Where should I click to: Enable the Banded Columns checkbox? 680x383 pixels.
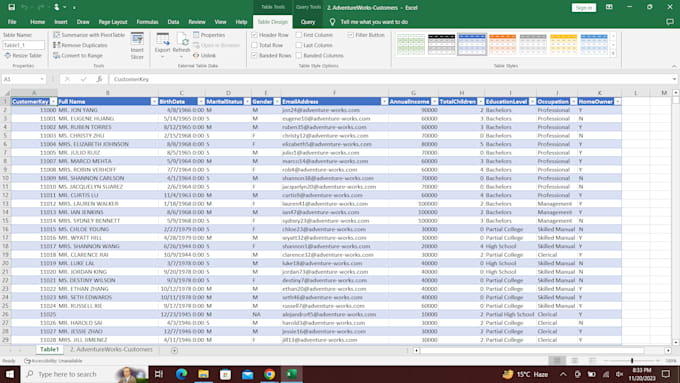(299, 56)
